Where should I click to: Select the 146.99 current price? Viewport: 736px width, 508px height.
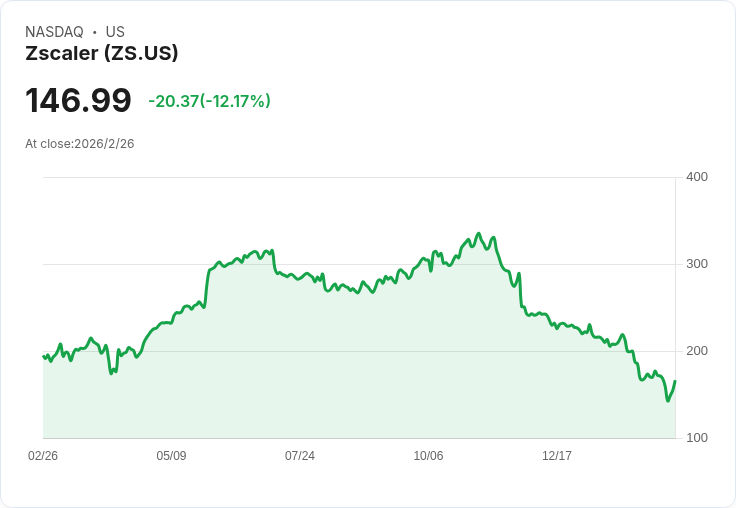[78, 100]
